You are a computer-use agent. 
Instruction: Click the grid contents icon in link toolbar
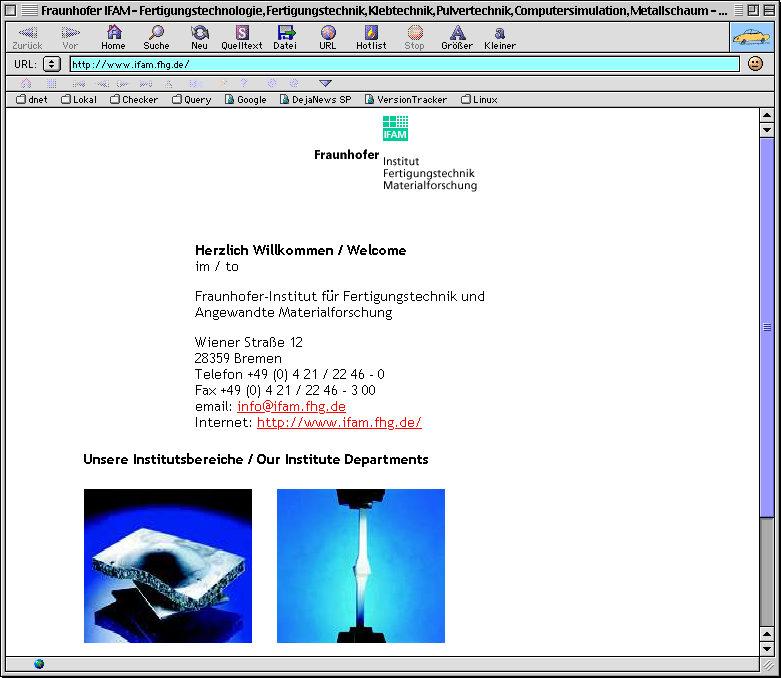pos(51,83)
